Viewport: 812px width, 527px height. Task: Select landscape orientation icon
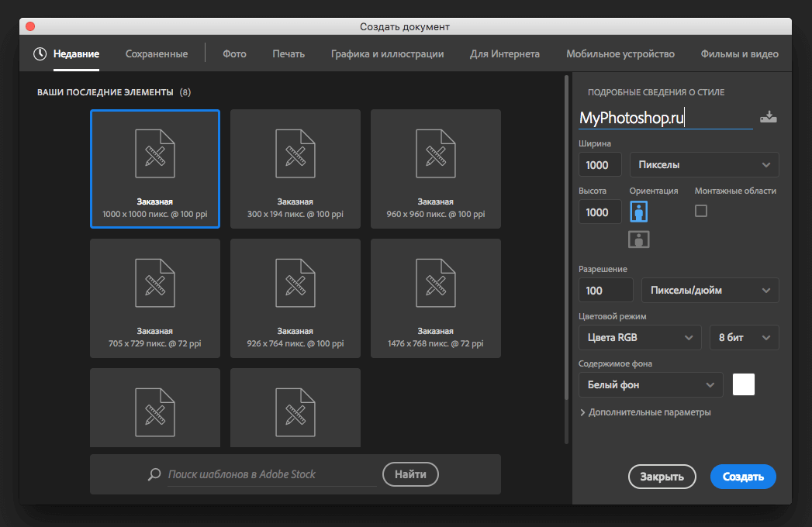click(x=639, y=239)
